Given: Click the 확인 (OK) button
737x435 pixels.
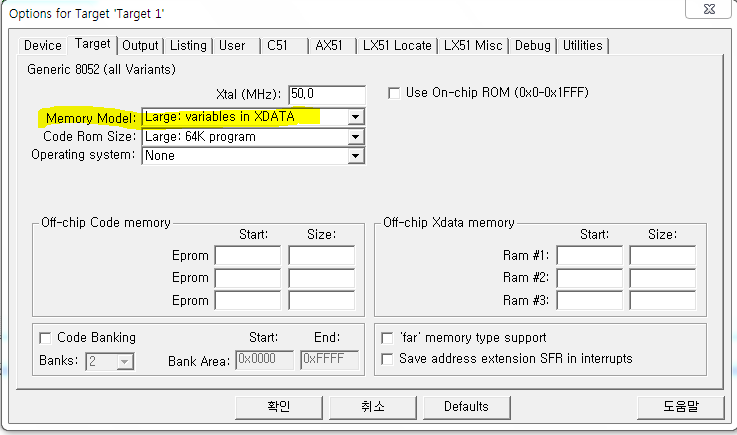Looking at the screenshot, I should 279,407.
